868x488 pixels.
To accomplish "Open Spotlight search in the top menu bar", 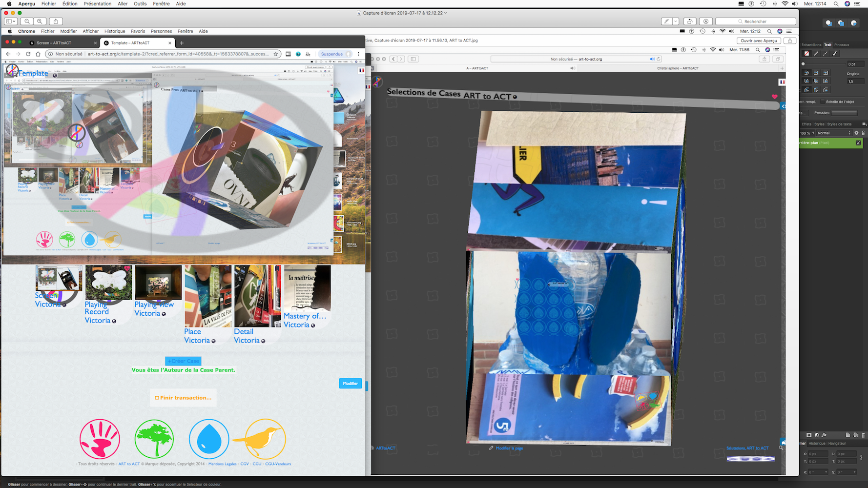I will coord(836,3).
